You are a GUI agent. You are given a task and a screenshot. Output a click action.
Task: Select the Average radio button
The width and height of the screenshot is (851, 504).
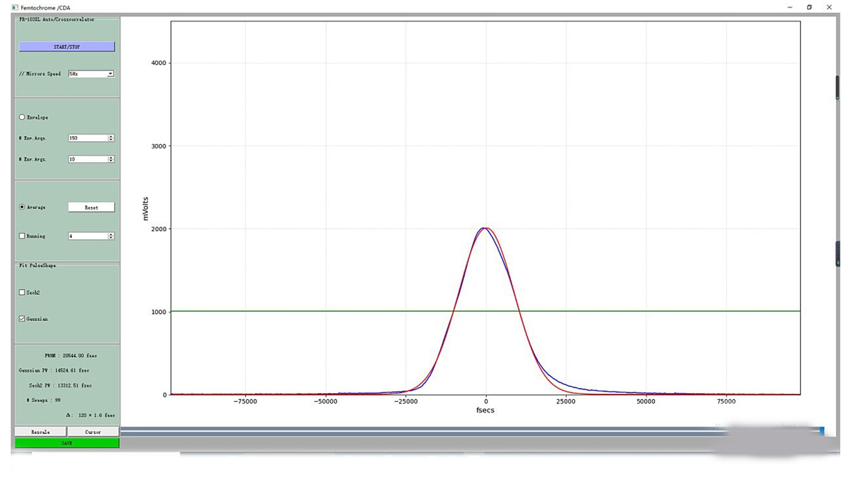point(23,207)
